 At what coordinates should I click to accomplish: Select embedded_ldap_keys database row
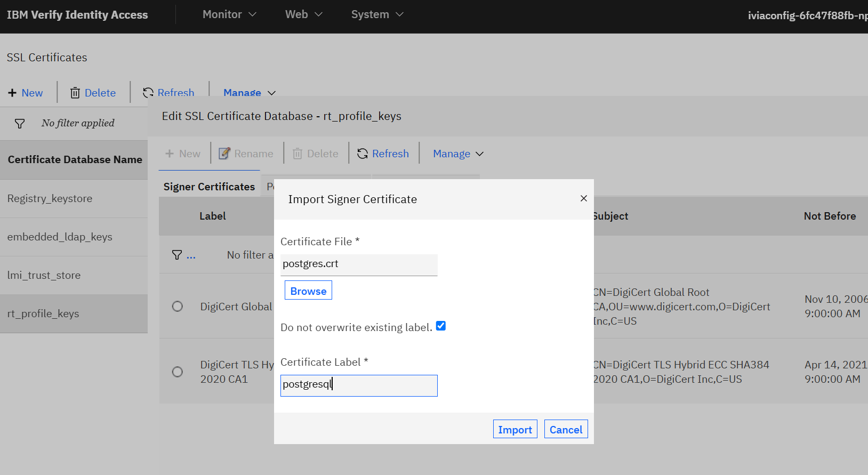coord(74,237)
